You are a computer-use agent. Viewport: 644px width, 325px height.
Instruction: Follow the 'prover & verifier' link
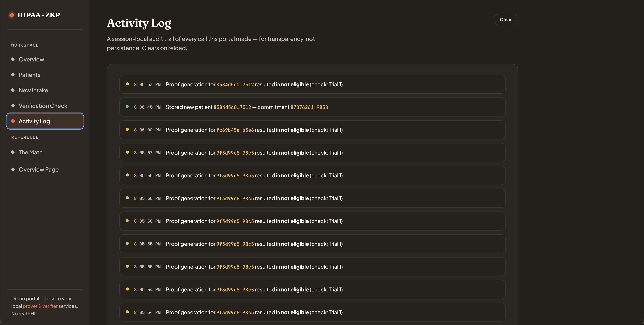pos(40,306)
